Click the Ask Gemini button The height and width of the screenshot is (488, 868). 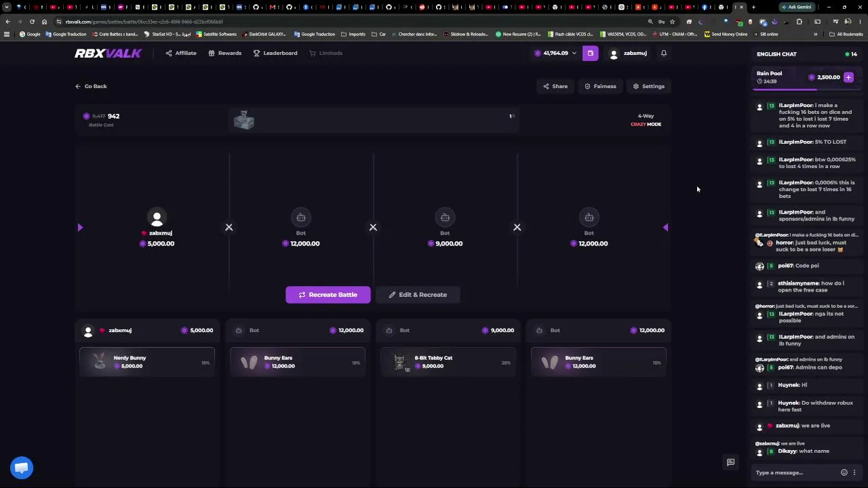point(796,7)
